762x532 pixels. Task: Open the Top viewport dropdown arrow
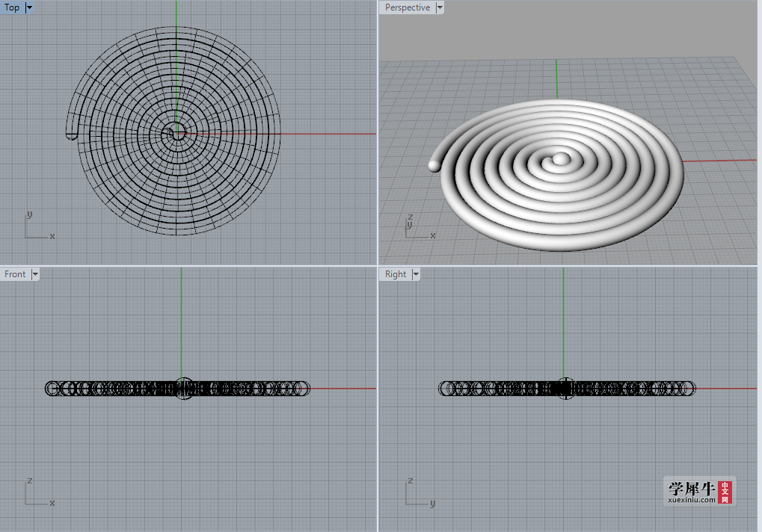coord(29,7)
